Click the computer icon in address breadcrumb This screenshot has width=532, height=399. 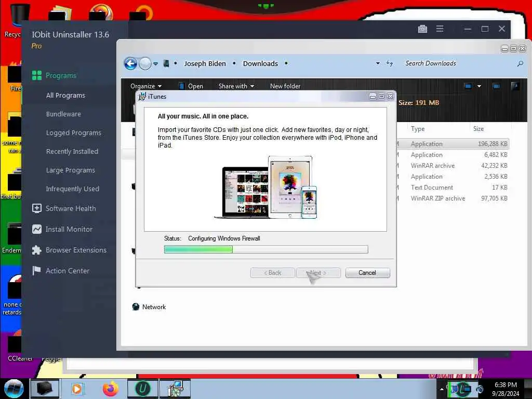tap(166, 63)
